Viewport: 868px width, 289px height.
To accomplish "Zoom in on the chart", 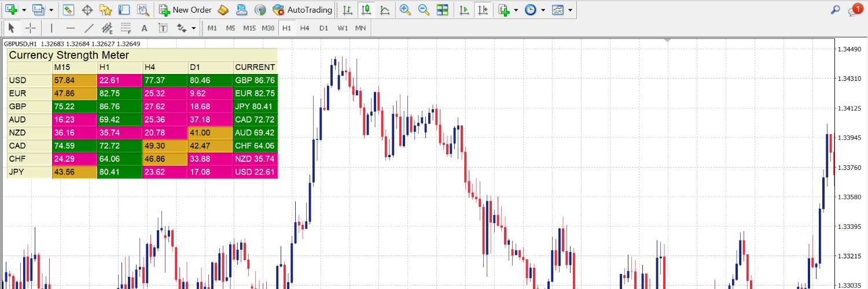I will 405,10.
